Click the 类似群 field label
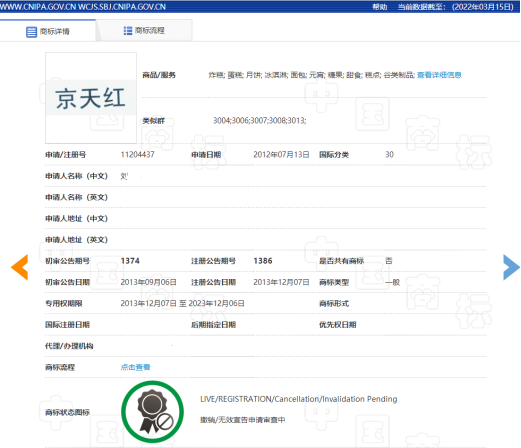 (154, 121)
